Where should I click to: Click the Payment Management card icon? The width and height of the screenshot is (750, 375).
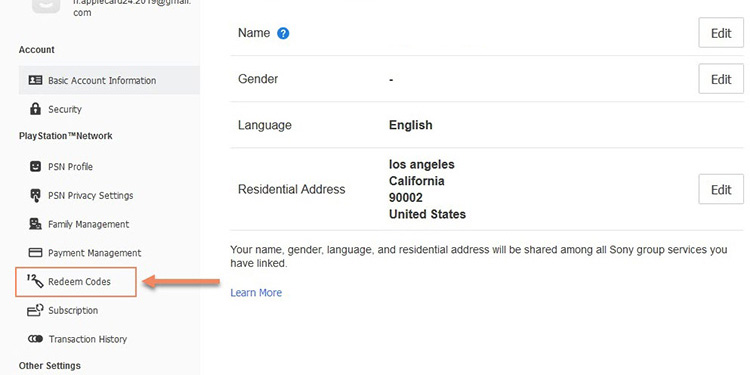coord(35,253)
